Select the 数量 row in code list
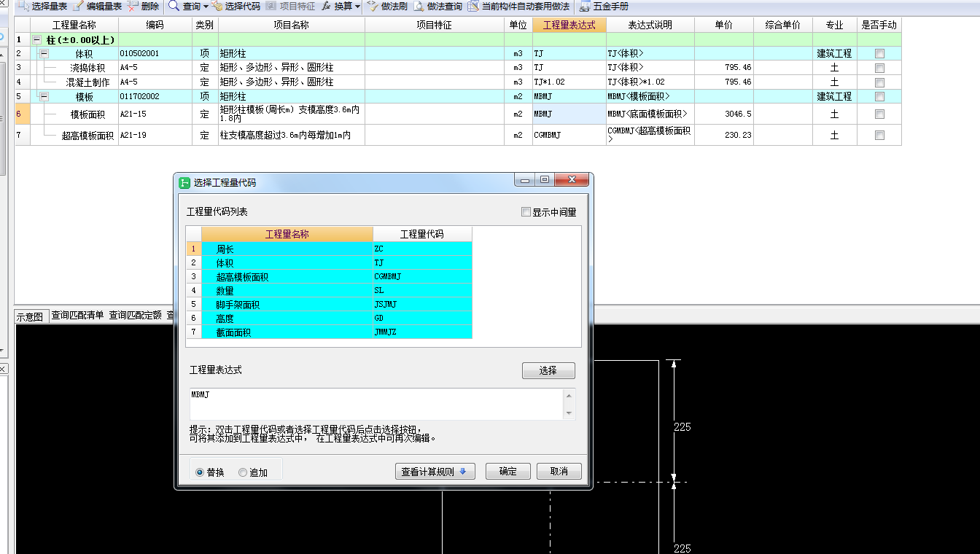Image resolution: width=980 pixels, height=554 pixels. pyautogui.click(x=329, y=291)
